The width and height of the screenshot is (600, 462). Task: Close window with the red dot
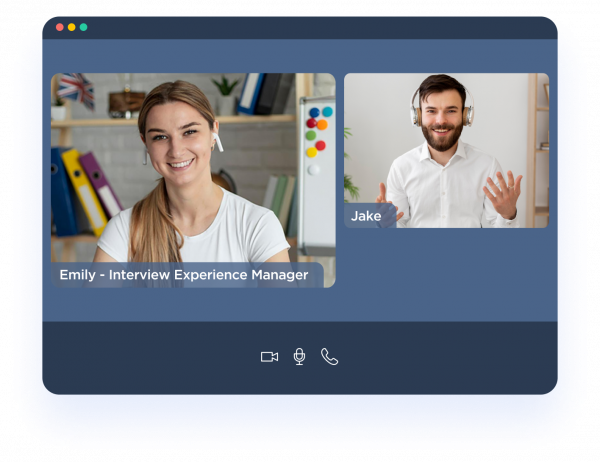point(60,27)
